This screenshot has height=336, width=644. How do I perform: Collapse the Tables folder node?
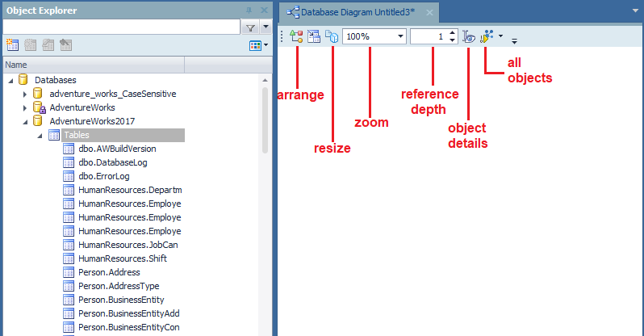point(40,135)
